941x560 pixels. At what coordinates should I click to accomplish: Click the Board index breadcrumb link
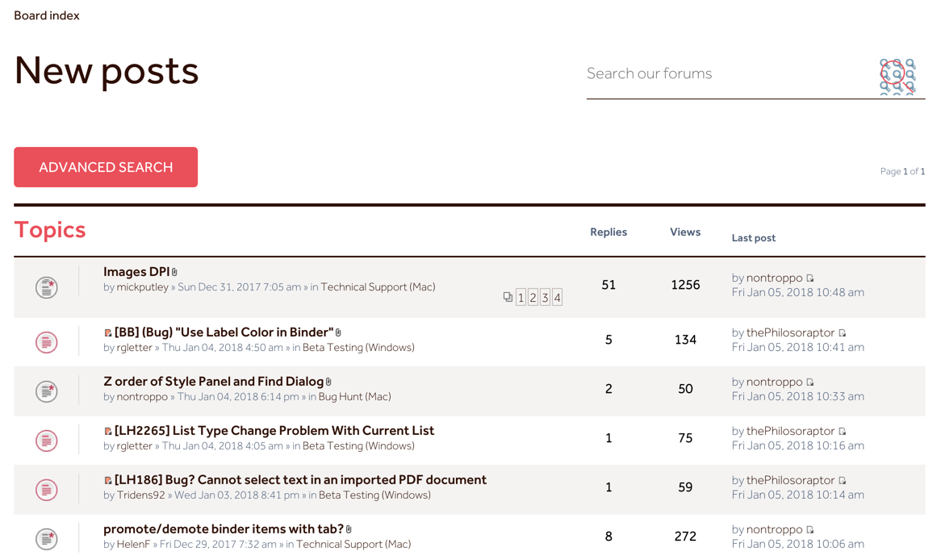[x=46, y=15]
